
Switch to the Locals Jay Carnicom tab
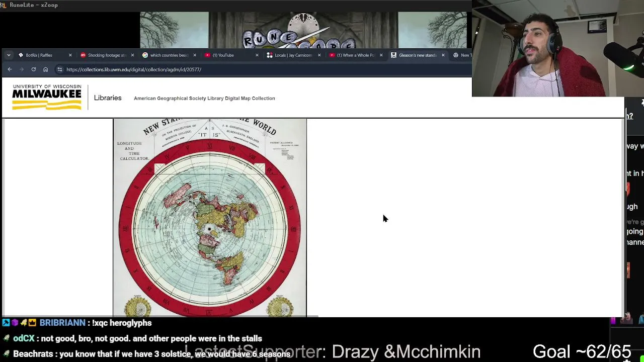pos(294,55)
